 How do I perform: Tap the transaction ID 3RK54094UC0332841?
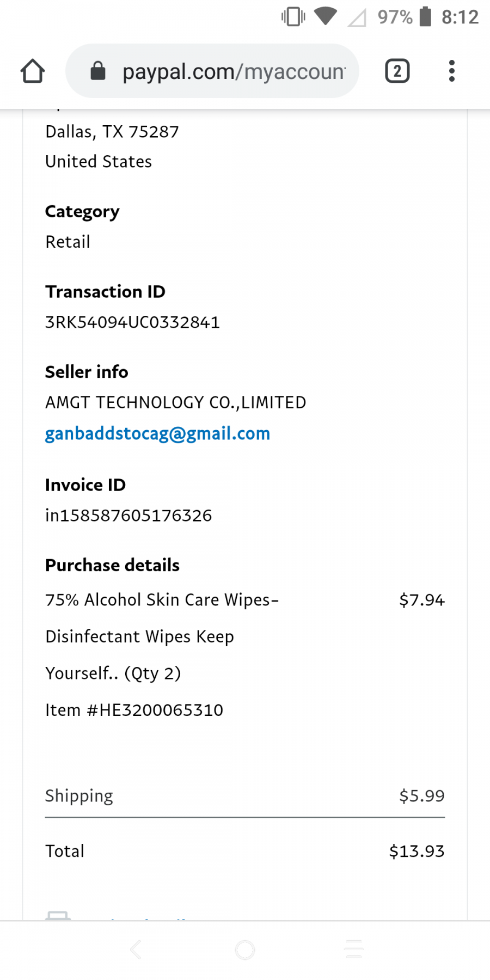(132, 322)
